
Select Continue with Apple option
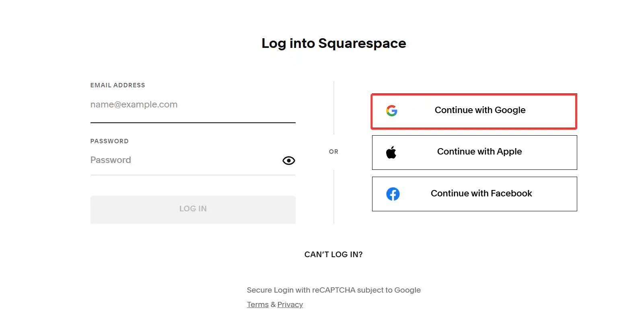(x=479, y=152)
